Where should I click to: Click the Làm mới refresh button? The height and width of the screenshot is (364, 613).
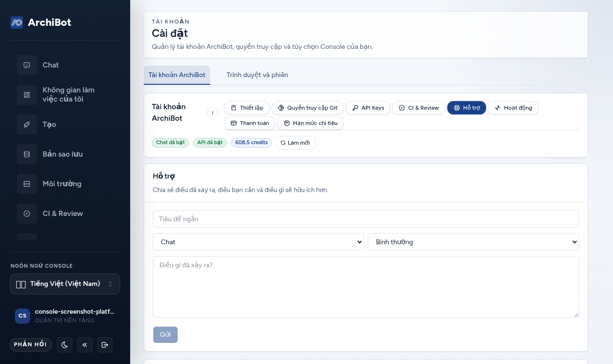tap(295, 143)
